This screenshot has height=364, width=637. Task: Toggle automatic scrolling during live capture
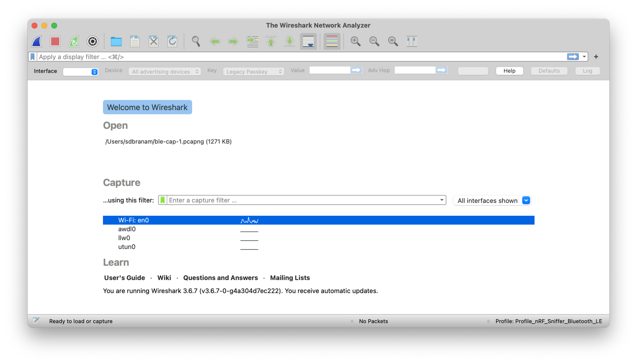308,41
